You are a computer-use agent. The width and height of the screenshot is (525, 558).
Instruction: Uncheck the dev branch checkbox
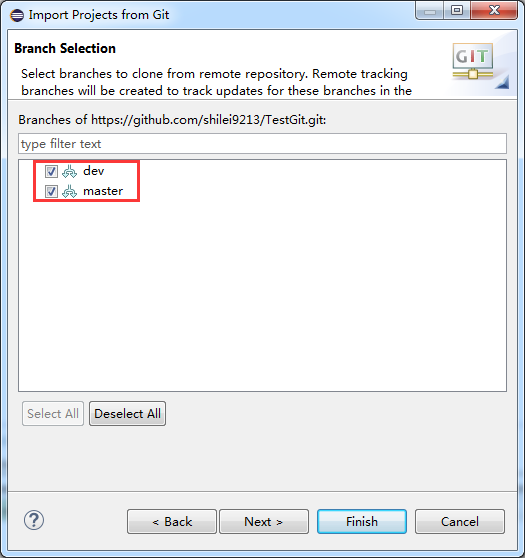[51, 172]
